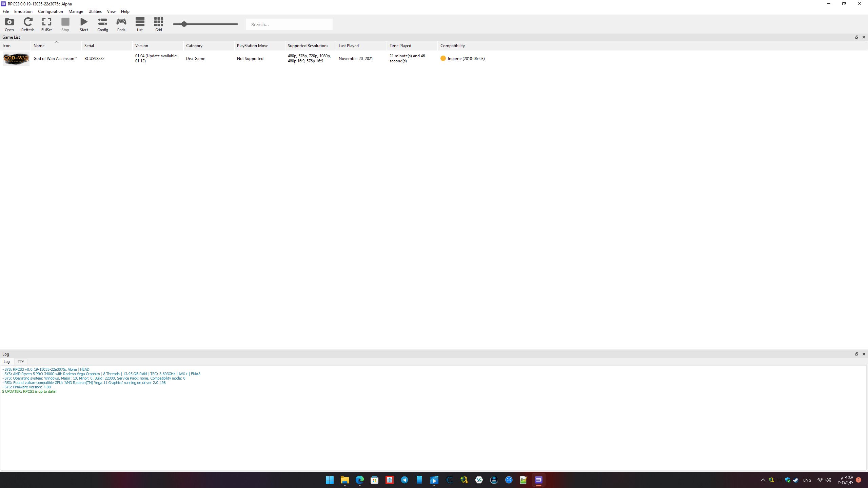The height and width of the screenshot is (488, 868).
Task: Show hidden system tray icons chevron
Action: [x=763, y=480]
